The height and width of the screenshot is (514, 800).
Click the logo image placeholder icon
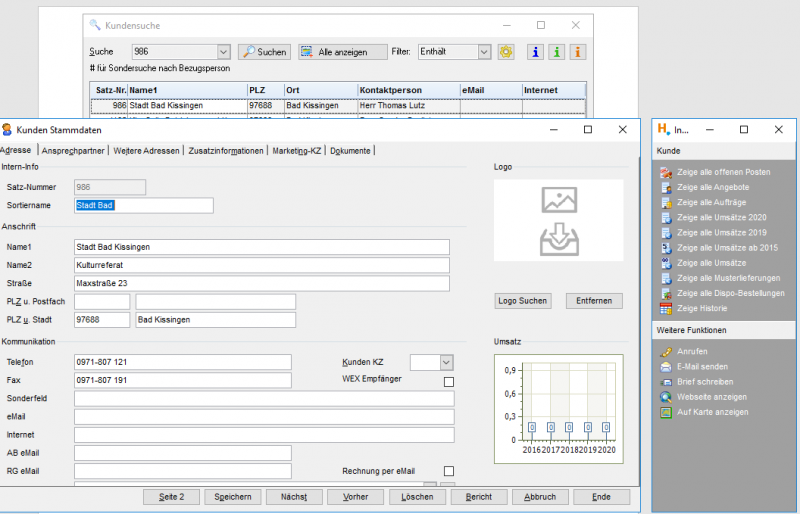click(x=559, y=200)
